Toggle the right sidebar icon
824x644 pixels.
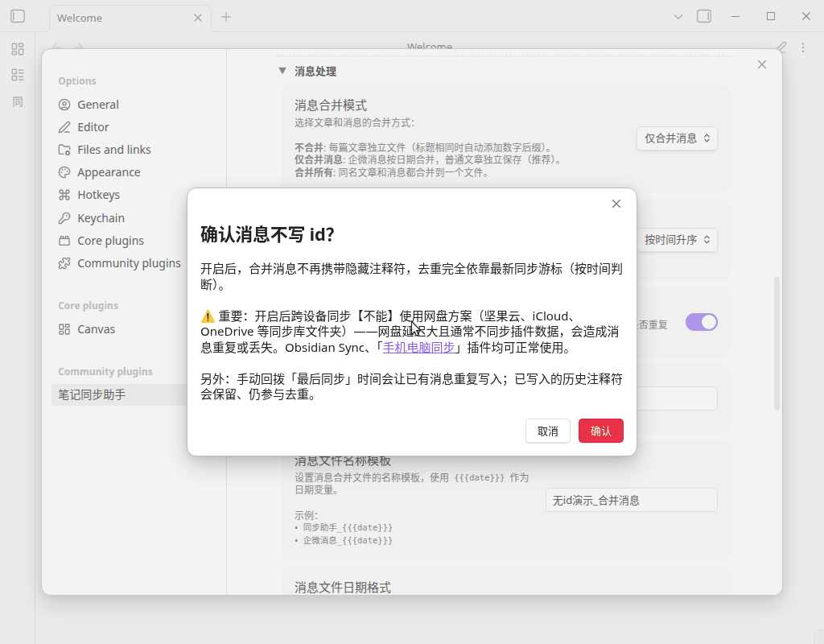click(x=704, y=16)
